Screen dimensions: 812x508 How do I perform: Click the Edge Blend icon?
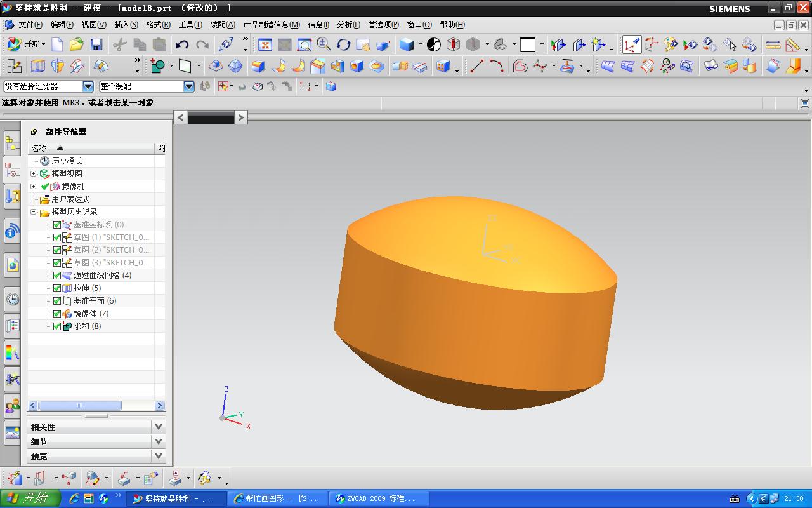(x=258, y=66)
